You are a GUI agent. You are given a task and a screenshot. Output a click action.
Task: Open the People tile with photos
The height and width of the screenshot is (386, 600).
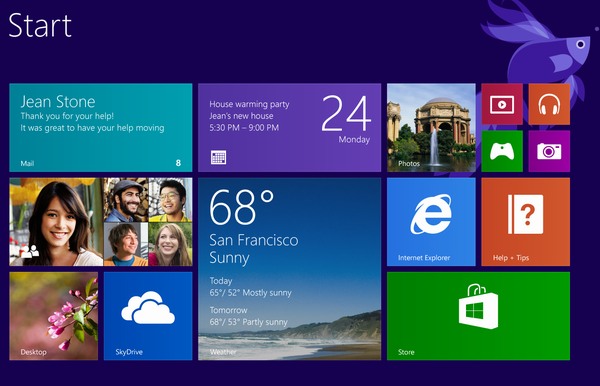[101, 222]
